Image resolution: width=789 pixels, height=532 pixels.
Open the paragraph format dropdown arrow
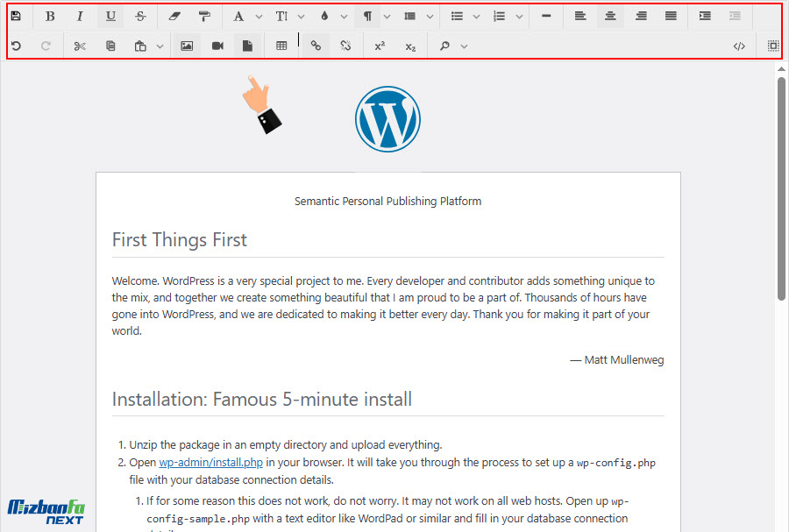(387, 16)
